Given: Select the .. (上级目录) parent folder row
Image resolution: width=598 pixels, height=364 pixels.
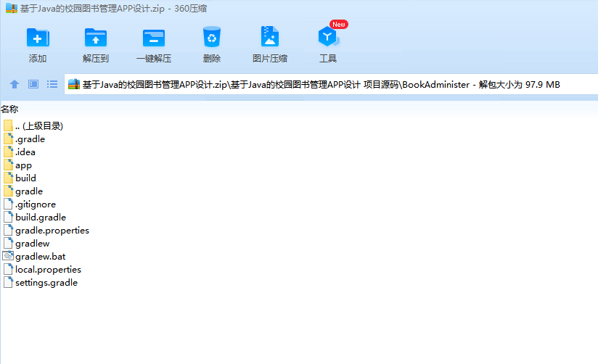Looking at the screenshot, I should (33, 125).
